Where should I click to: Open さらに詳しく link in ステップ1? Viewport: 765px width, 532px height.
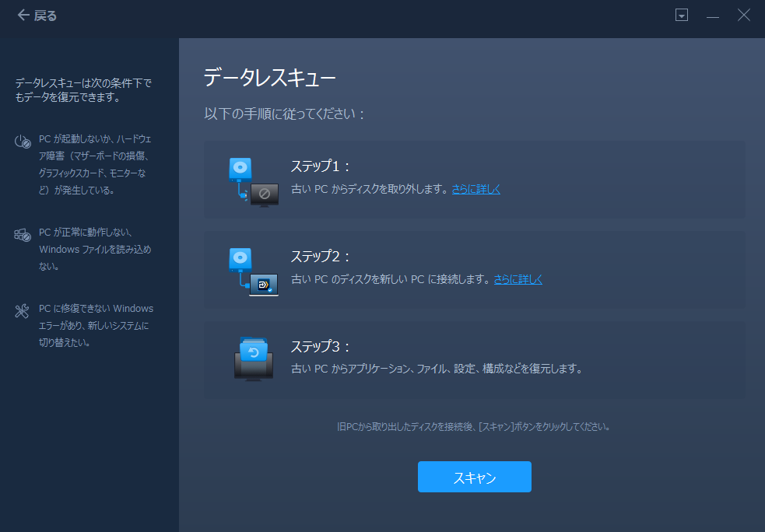475,189
